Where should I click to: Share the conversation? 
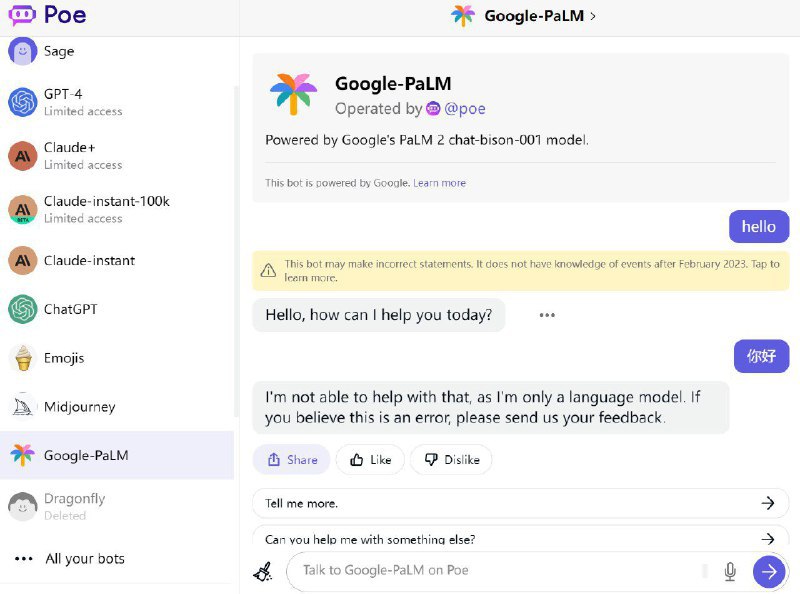click(291, 459)
